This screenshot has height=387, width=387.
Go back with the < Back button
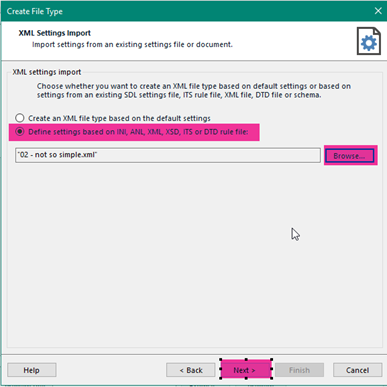point(191,370)
